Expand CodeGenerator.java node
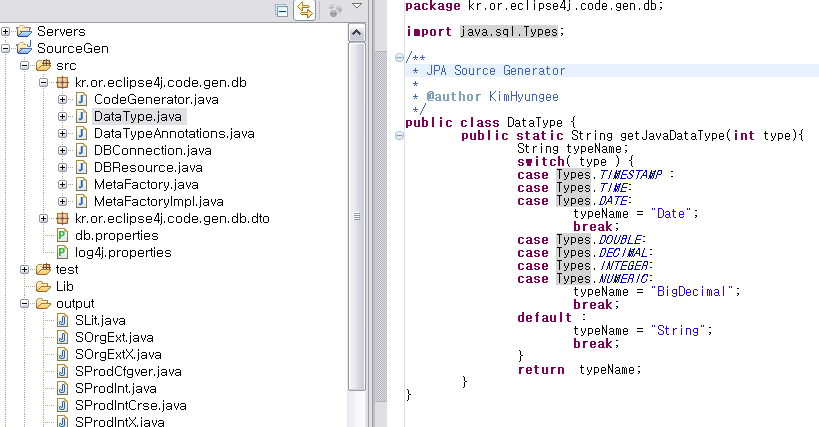 tap(63, 100)
